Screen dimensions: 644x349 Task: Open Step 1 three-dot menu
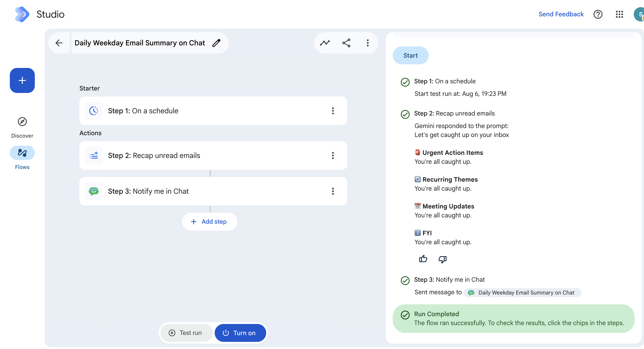tap(333, 111)
